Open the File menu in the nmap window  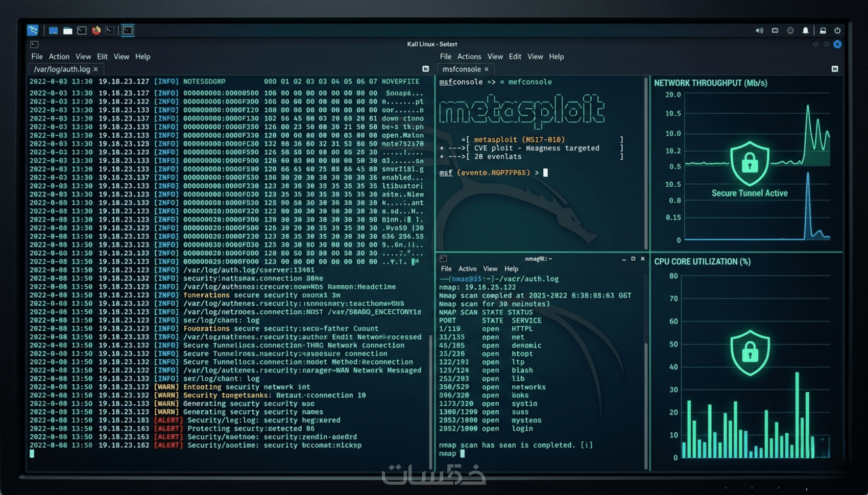pyautogui.click(x=446, y=269)
